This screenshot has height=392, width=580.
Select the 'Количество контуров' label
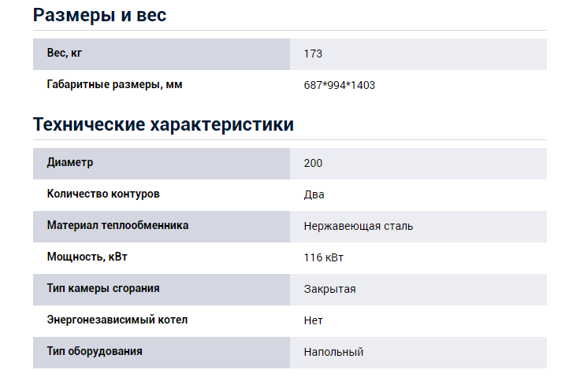[x=103, y=194]
